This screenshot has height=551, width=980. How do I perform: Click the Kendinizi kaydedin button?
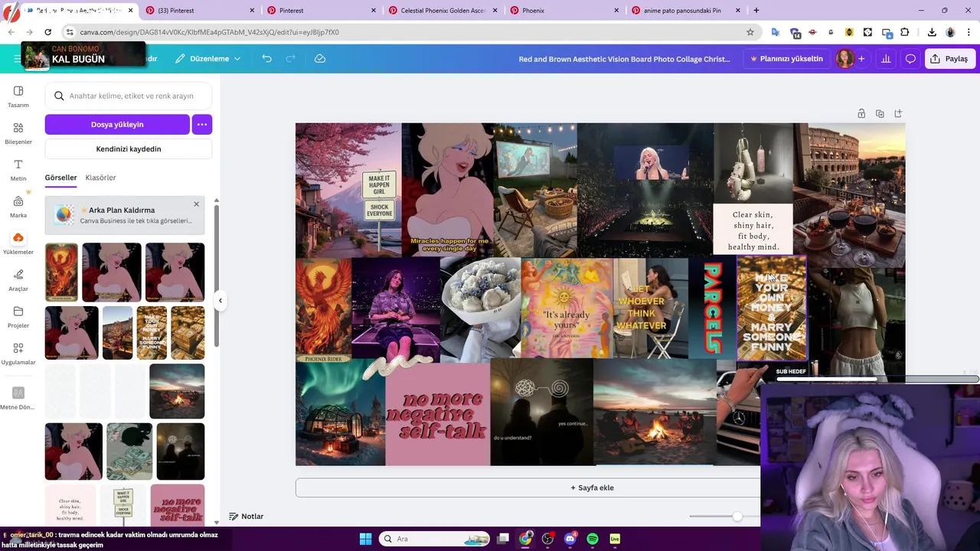[129, 148]
